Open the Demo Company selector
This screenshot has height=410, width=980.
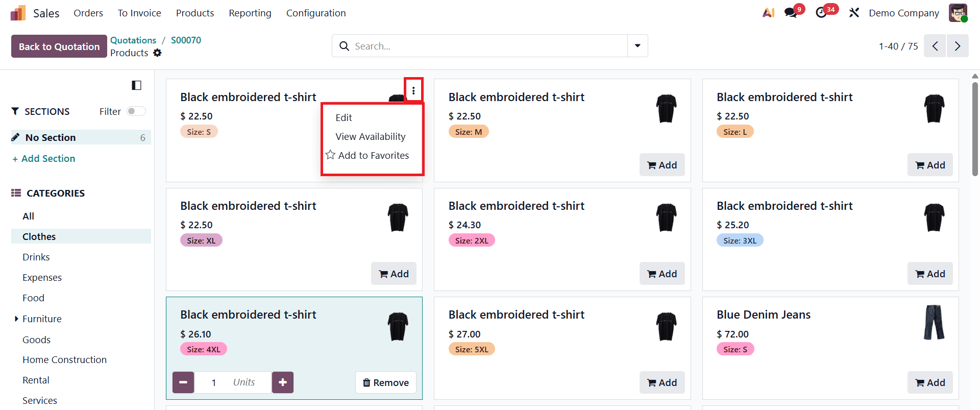coord(903,13)
